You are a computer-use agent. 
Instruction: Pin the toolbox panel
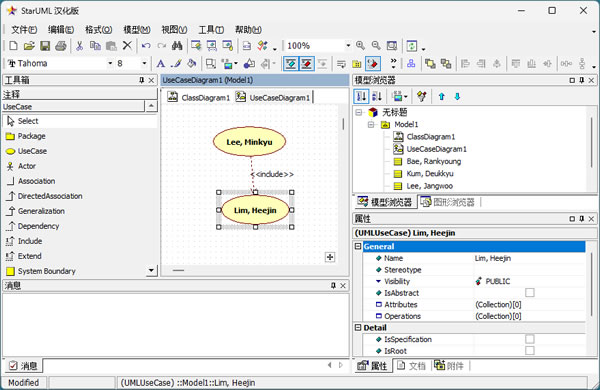coord(142,80)
